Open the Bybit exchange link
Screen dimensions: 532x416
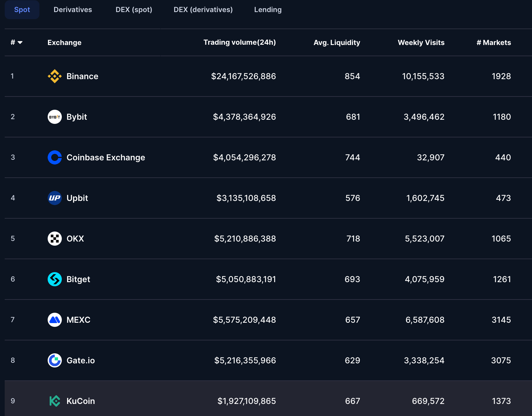click(77, 117)
